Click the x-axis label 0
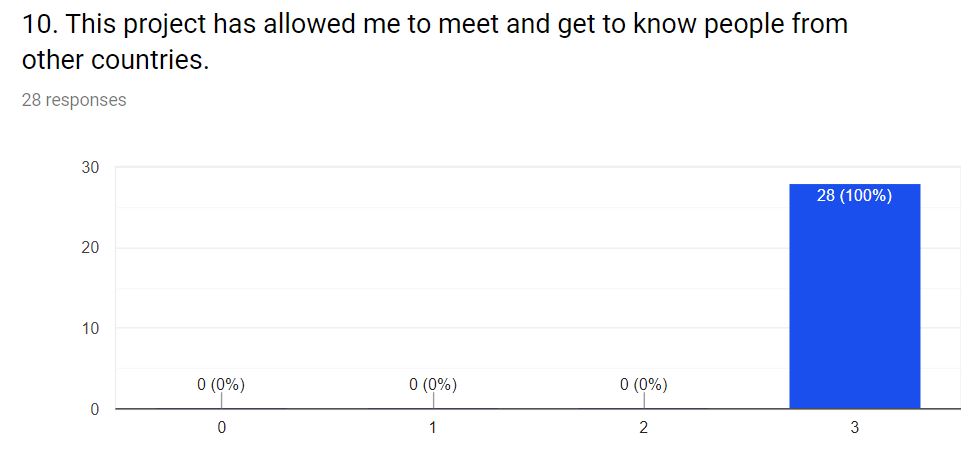976x454 pixels. [x=222, y=428]
